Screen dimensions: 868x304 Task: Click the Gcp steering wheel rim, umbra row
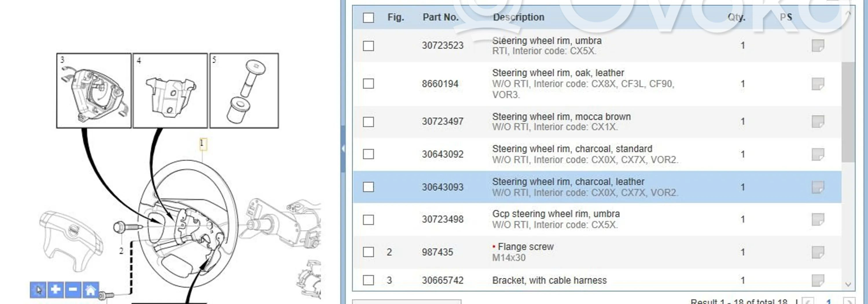point(556,219)
